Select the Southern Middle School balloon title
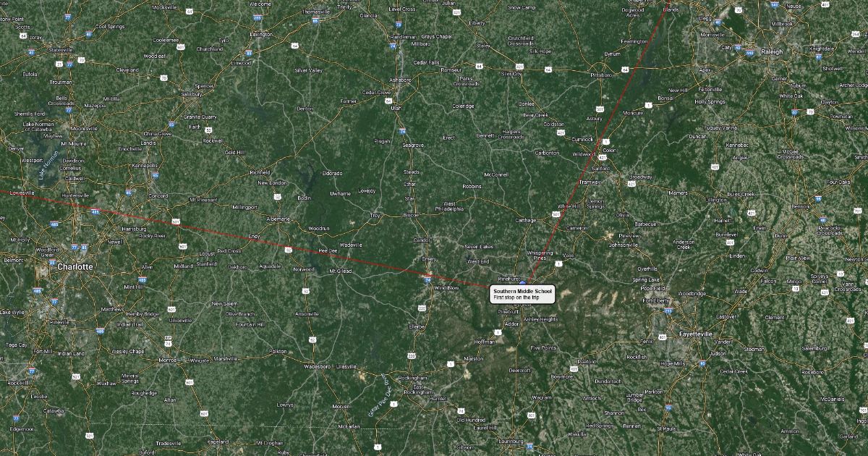The height and width of the screenshot is (456, 868). (x=522, y=291)
